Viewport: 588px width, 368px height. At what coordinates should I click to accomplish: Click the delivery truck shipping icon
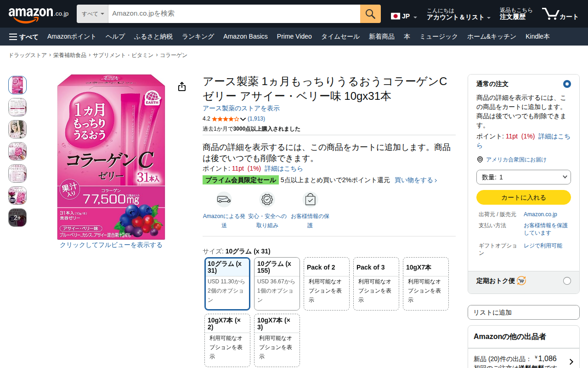point(224,199)
